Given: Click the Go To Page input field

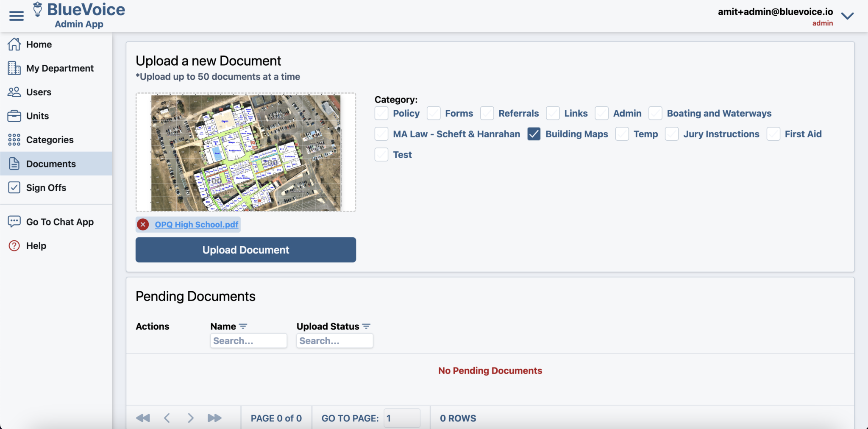Looking at the screenshot, I should click(401, 418).
